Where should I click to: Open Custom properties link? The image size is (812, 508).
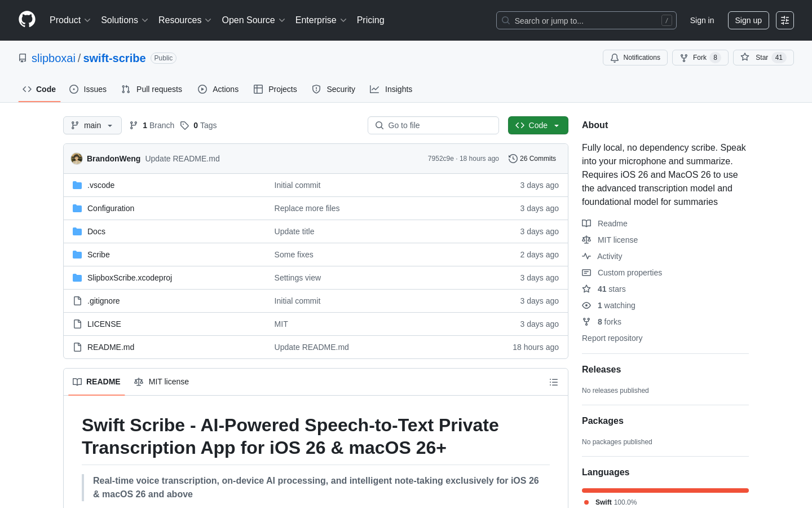click(x=622, y=273)
